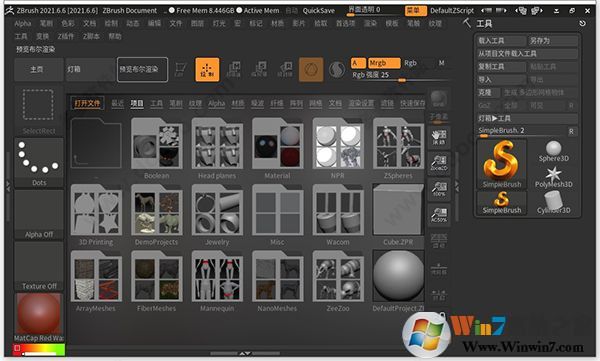Expand the 灯箱▶工具 section
600x361 pixels.
(527, 118)
